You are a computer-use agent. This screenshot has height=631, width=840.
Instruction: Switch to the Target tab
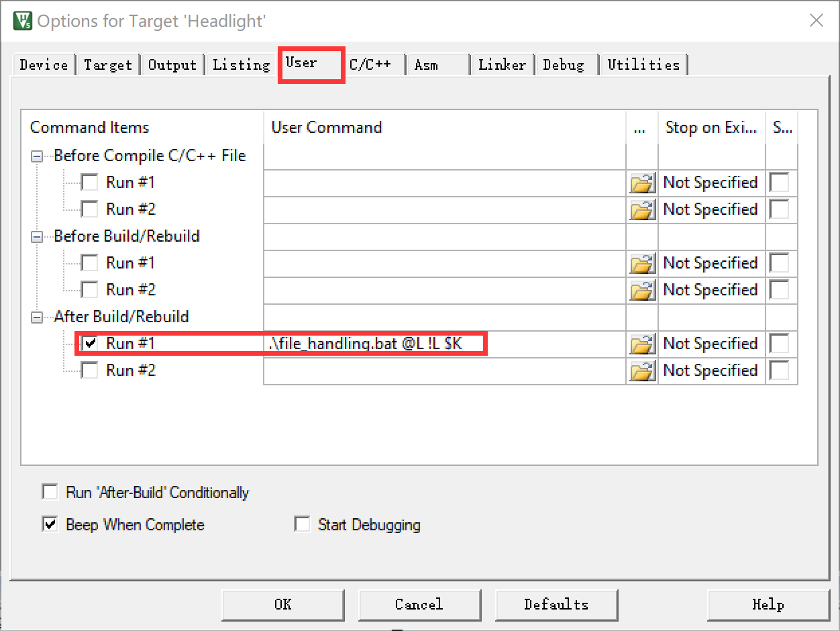coord(108,65)
